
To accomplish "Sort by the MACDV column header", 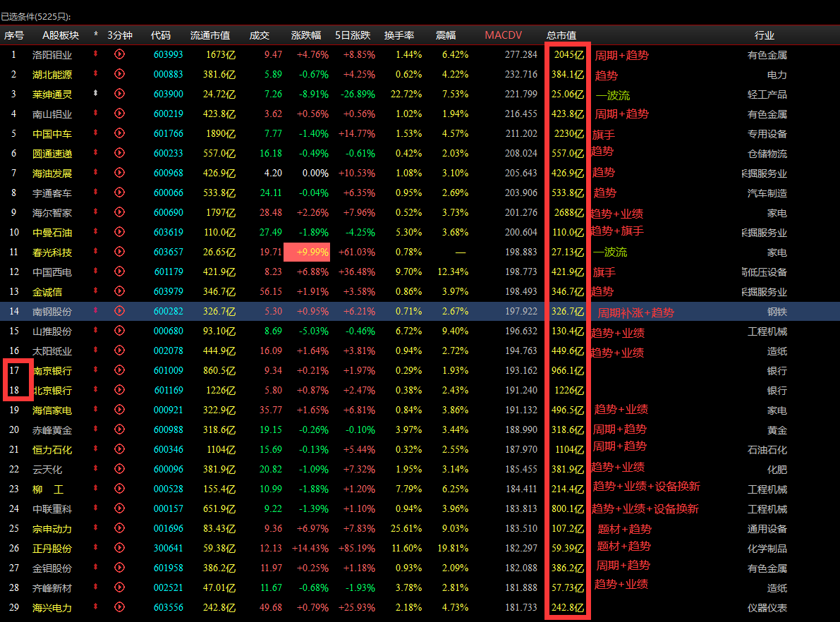I will 503,35.
